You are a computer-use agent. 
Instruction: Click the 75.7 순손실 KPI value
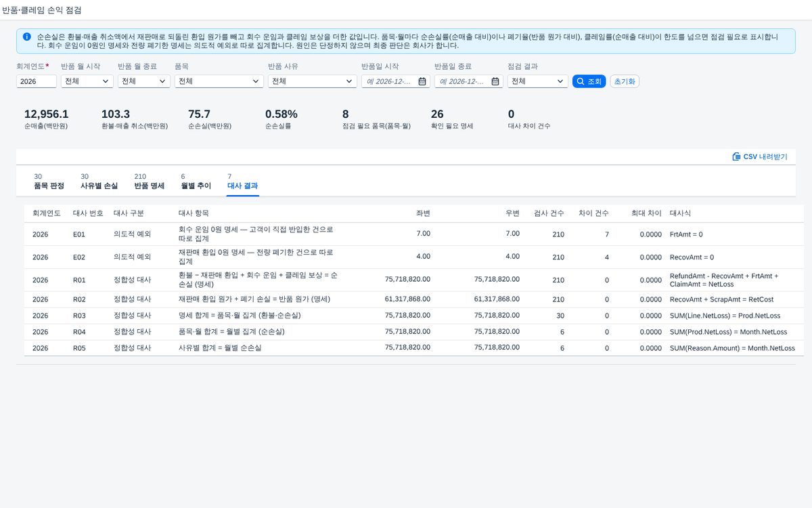[199, 114]
